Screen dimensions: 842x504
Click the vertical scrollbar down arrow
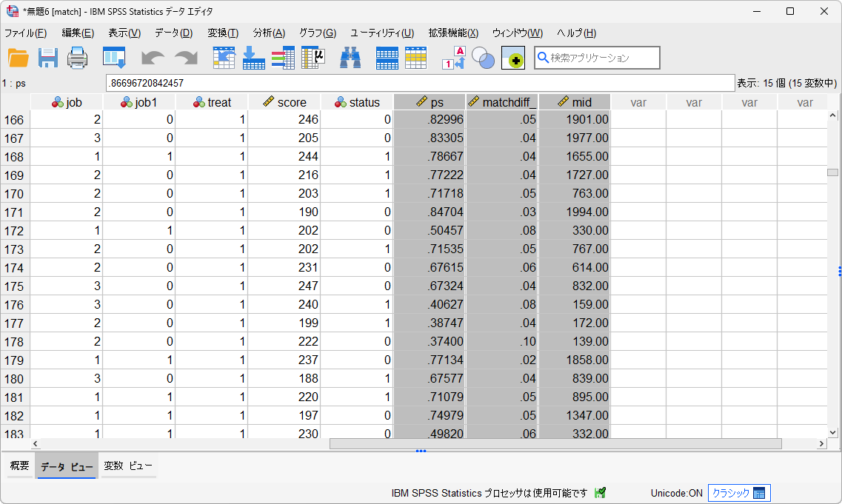click(x=833, y=432)
